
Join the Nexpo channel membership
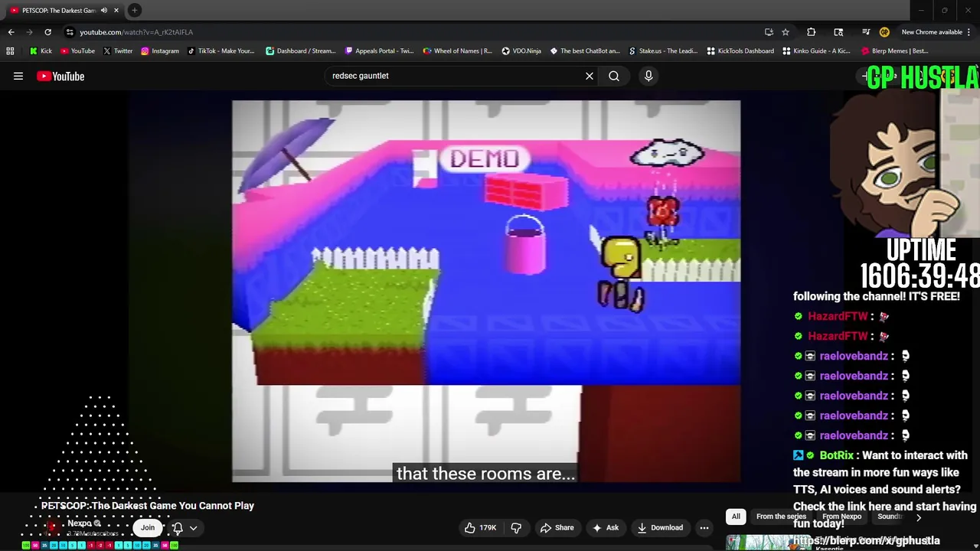click(x=147, y=527)
